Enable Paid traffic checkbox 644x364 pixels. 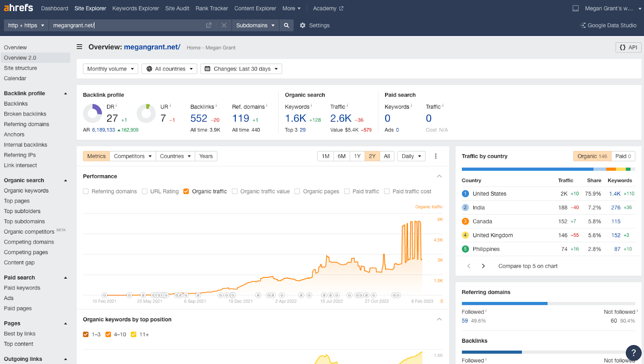pyautogui.click(x=347, y=192)
